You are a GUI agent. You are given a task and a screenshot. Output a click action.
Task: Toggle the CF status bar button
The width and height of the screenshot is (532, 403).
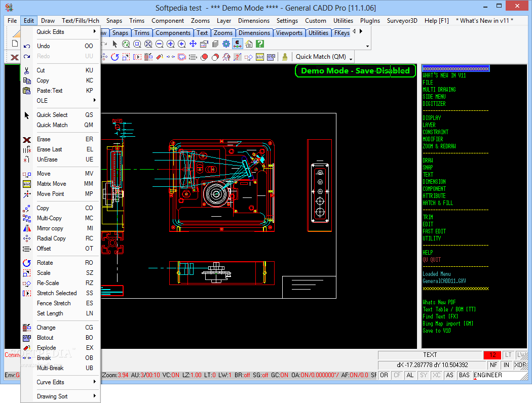397,375
